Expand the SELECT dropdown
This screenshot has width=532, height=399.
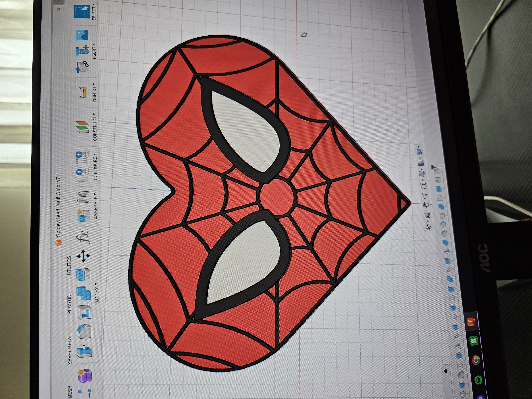[x=94, y=12]
